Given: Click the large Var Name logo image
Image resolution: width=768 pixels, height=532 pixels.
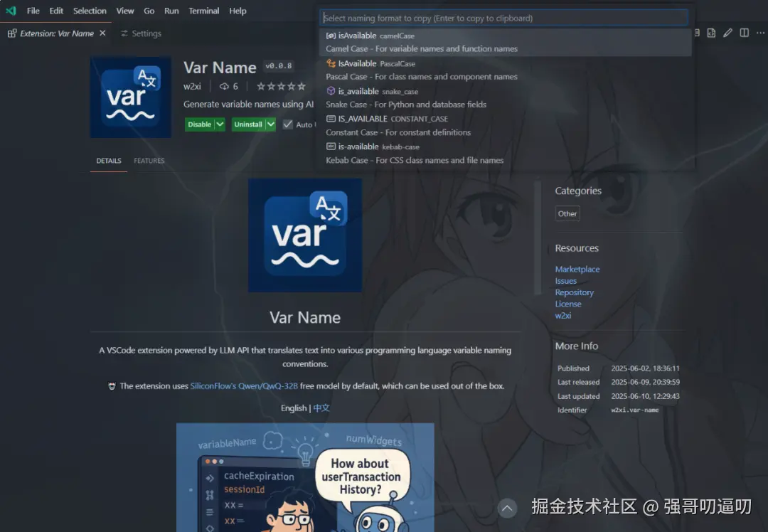Looking at the screenshot, I should pos(305,235).
